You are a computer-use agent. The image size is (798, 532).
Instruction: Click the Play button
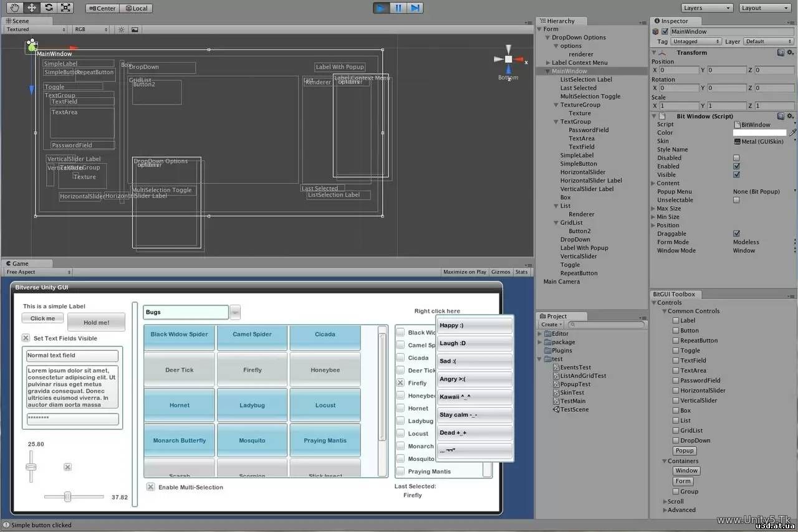382,8
